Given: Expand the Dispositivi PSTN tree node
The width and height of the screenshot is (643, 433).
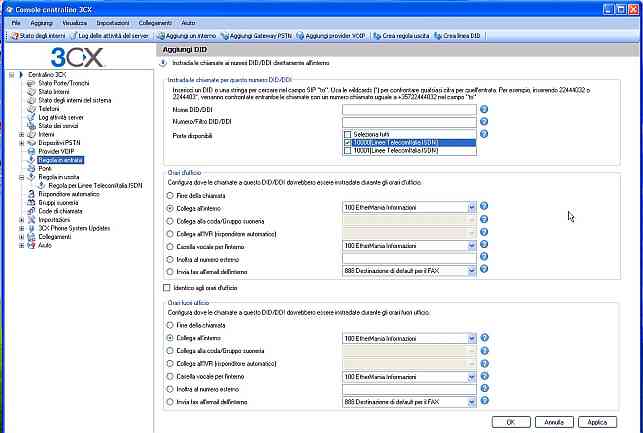Looking at the screenshot, I should click(x=21, y=143).
